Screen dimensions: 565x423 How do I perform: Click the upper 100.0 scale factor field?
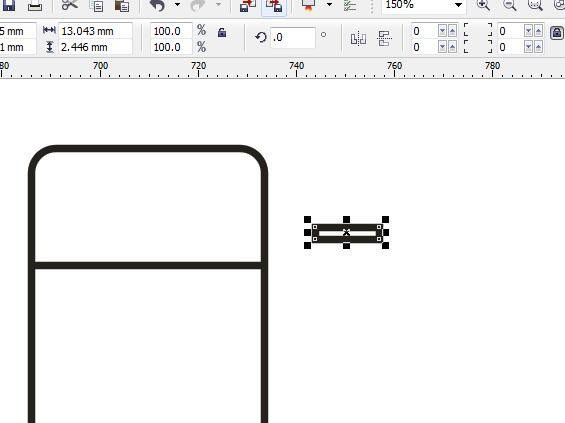(171, 31)
